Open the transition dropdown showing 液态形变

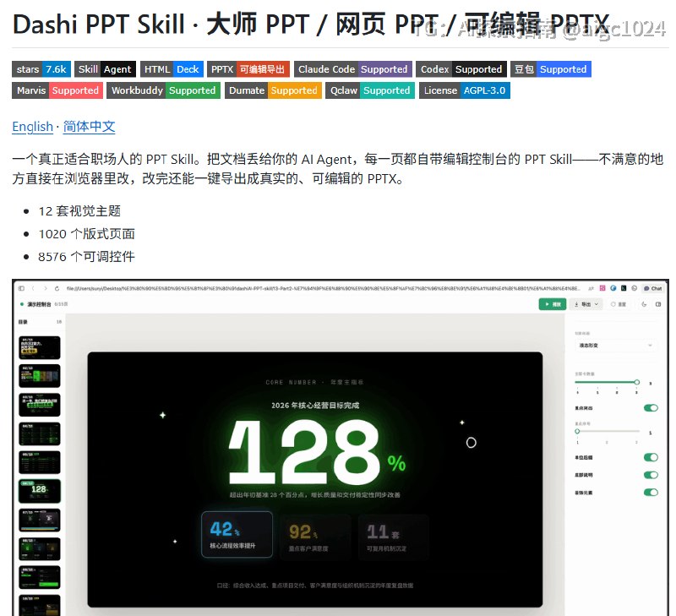coord(615,346)
